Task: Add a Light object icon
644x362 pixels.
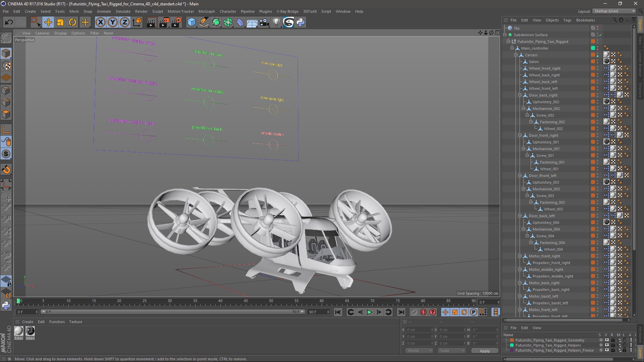Action: pyautogui.click(x=276, y=22)
